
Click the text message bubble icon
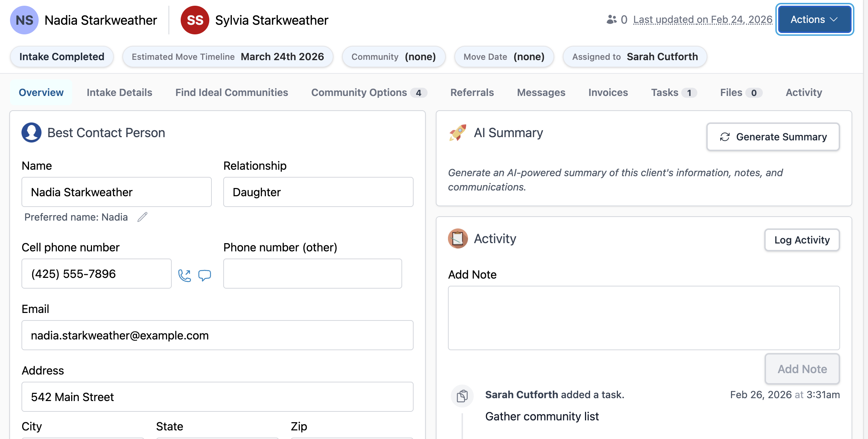tap(205, 275)
